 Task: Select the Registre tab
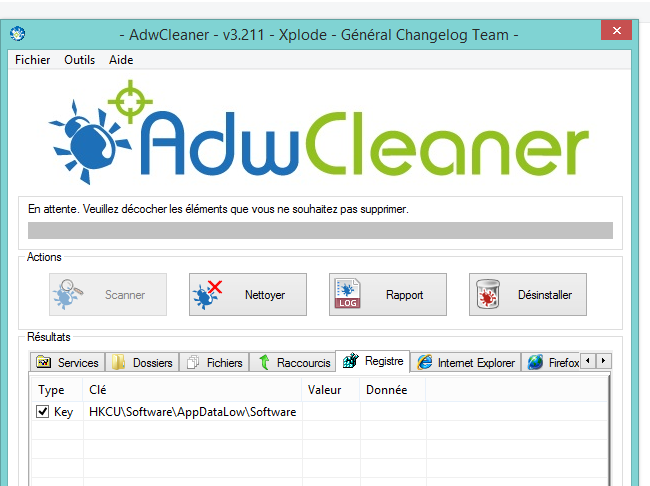click(373, 361)
